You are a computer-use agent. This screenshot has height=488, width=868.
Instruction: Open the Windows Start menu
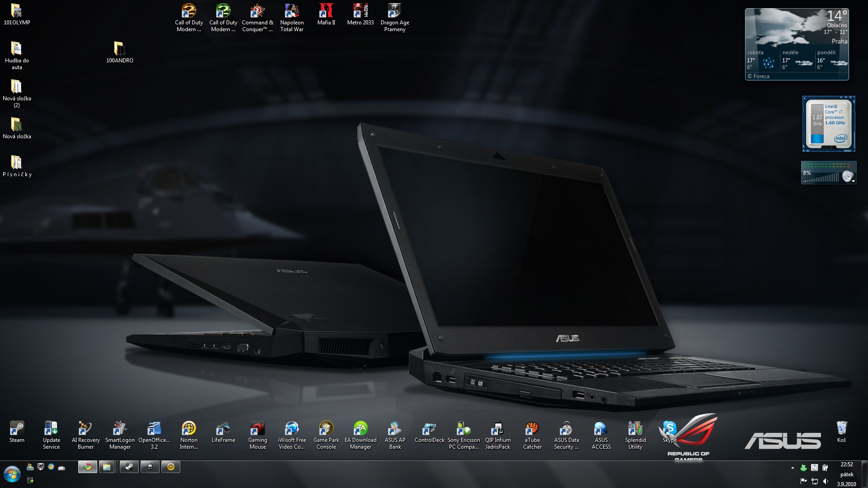pos(12,474)
